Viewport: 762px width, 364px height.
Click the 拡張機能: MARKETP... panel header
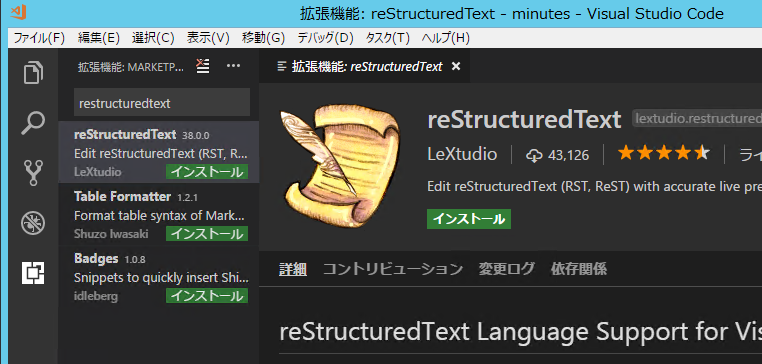tap(131, 67)
